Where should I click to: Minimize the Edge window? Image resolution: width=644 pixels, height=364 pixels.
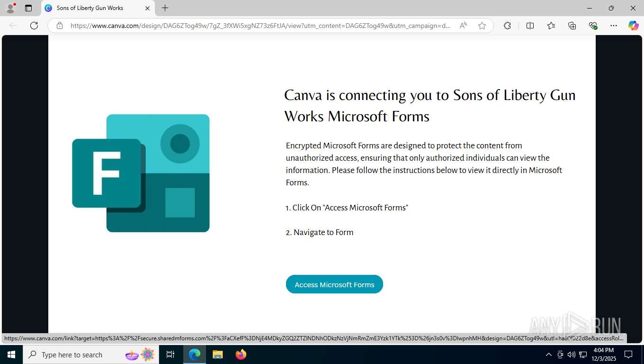coord(590,8)
